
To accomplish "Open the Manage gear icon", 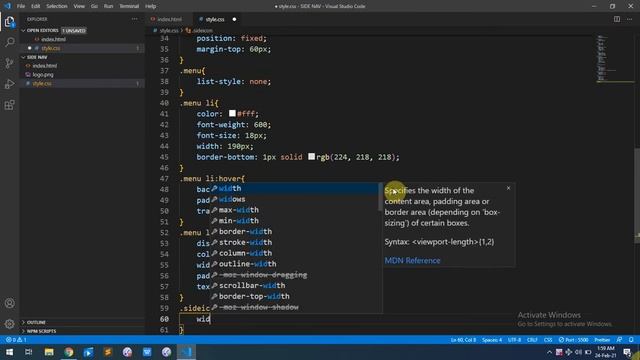I will pos(9,324).
